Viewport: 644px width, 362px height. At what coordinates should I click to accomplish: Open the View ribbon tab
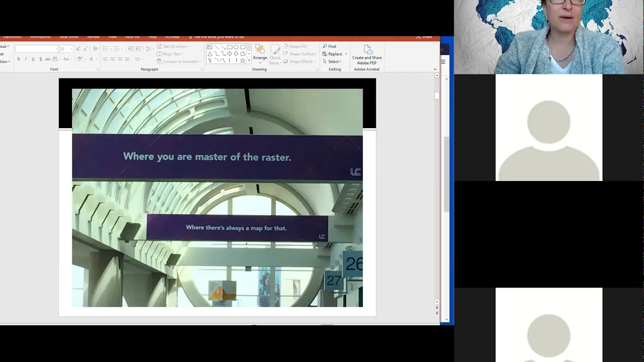tap(113, 37)
